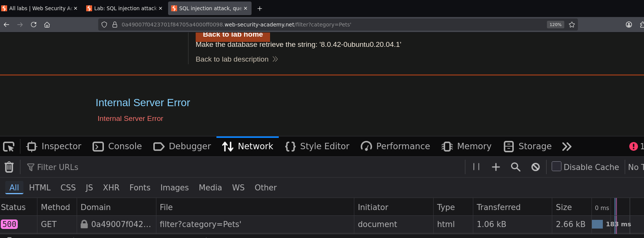Reload the current page
The height and width of the screenshot is (238, 644).
34,25
